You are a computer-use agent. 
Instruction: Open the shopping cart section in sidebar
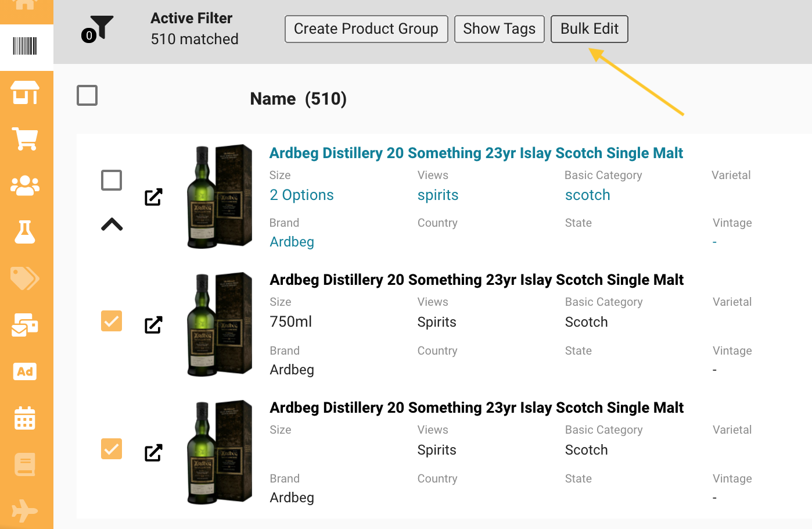click(25, 140)
